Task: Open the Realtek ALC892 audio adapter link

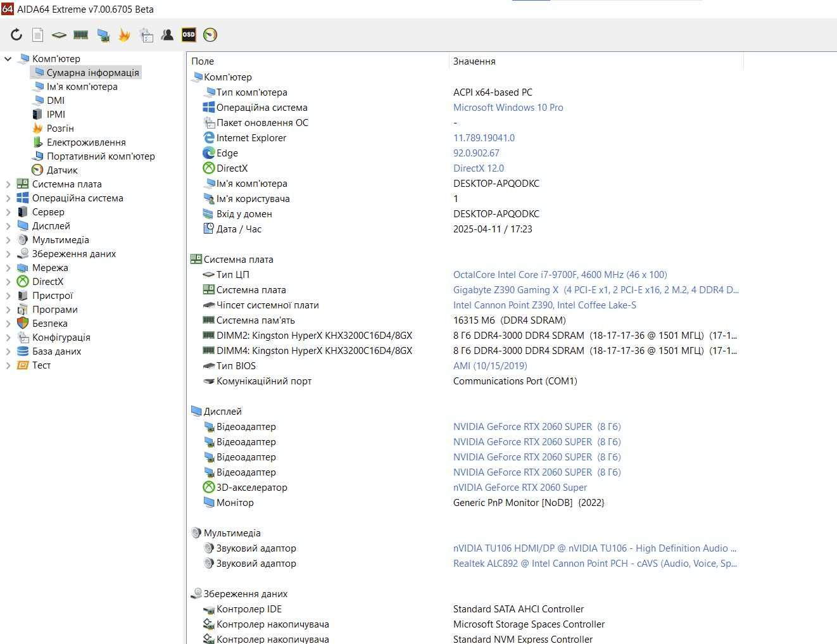Action: (x=595, y=563)
